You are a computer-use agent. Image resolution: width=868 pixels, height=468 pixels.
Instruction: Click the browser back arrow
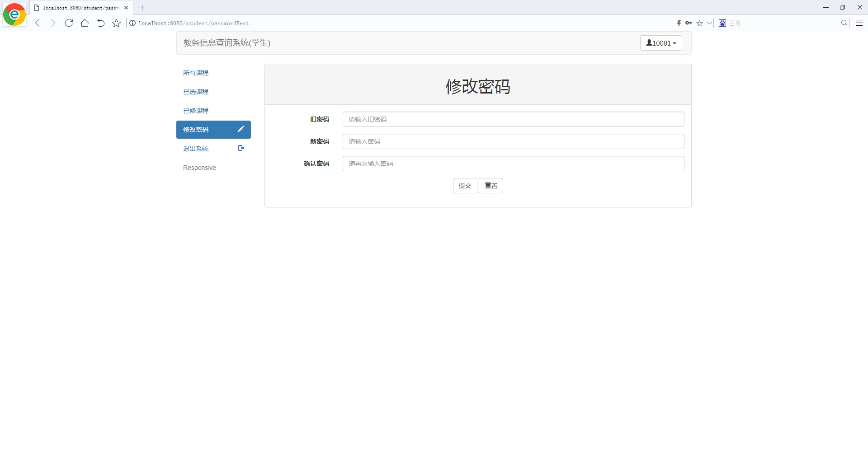38,23
